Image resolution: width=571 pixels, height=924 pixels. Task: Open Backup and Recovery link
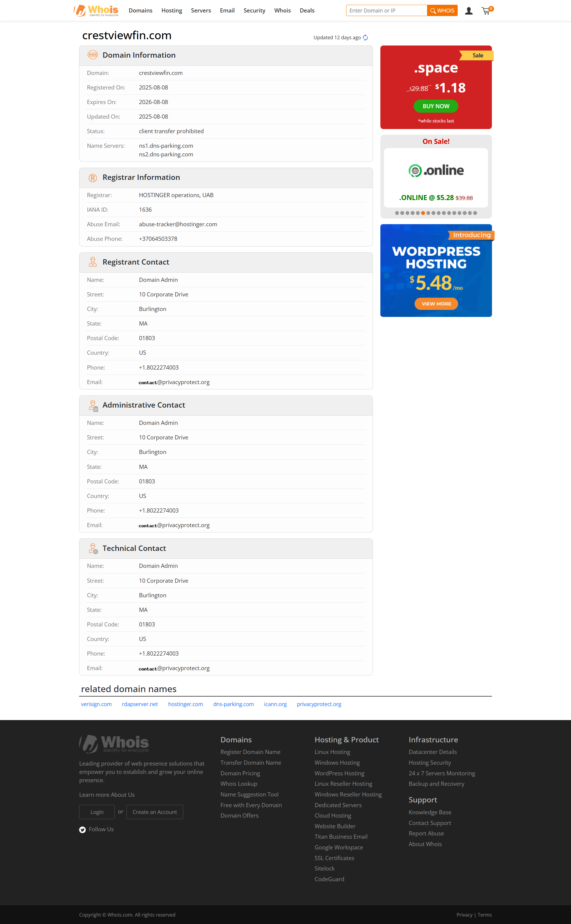coord(436,784)
